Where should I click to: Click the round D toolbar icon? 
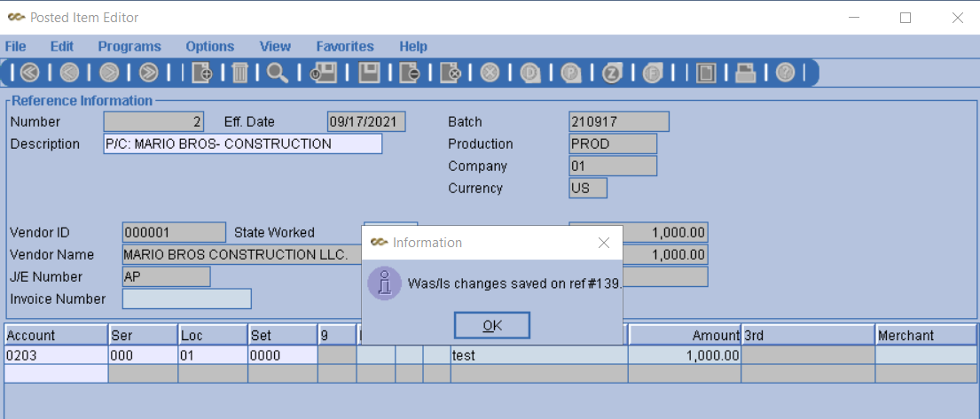(x=530, y=73)
